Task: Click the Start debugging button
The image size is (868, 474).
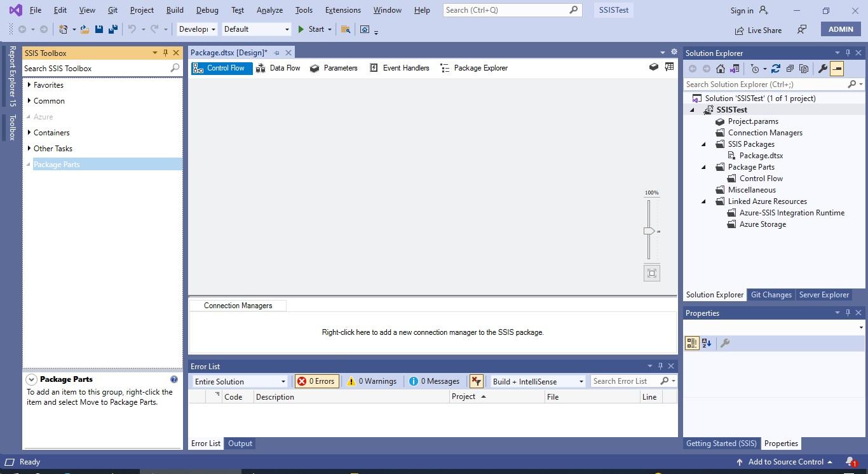Action: (x=311, y=29)
